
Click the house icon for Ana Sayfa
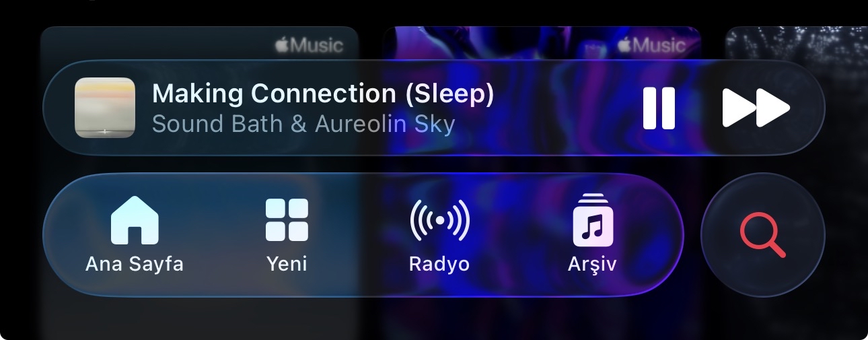[135, 219]
